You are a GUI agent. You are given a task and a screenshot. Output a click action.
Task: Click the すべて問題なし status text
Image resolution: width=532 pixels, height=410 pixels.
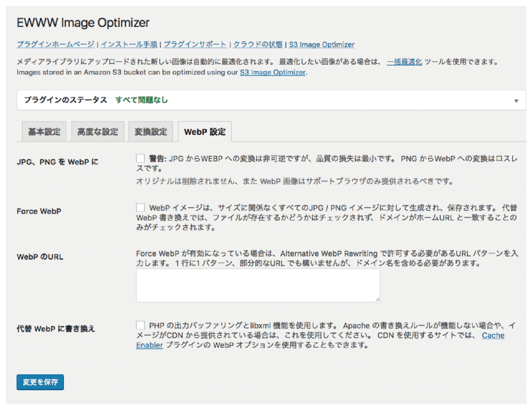[x=141, y=100]
